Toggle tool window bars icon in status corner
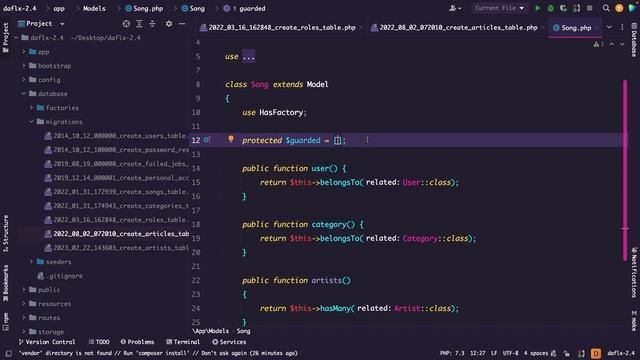 point(9,353)
